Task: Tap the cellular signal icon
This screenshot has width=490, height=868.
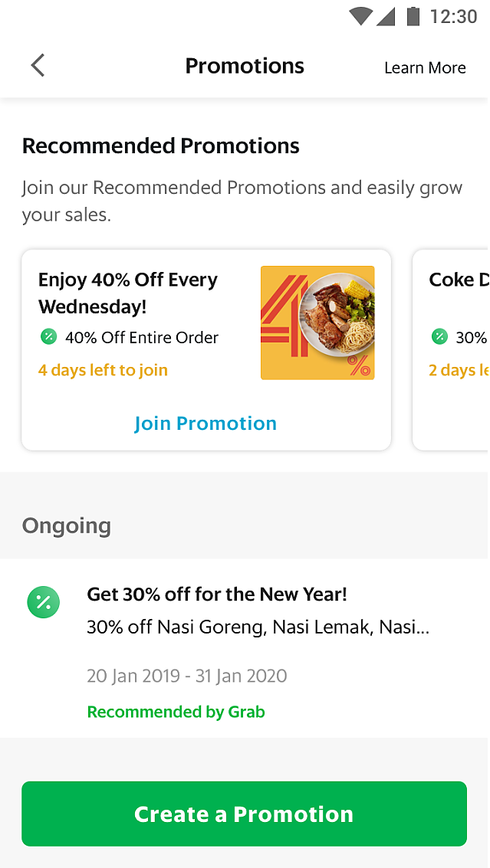Action: coord(386,16)
